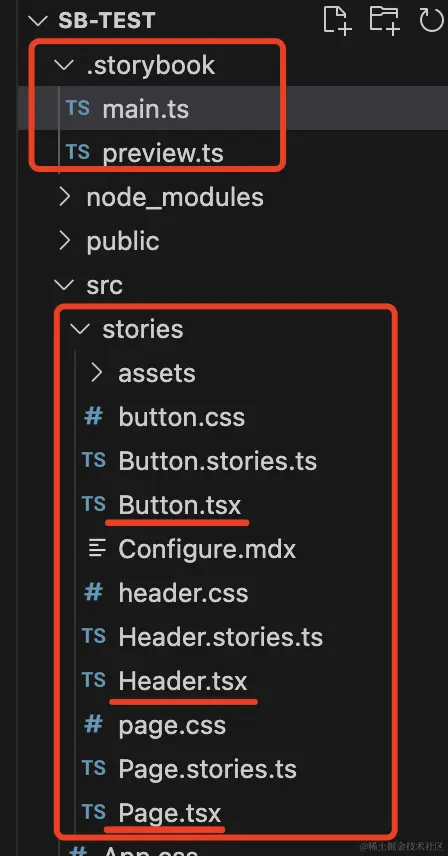Open the Page.tsx file

tap(170, 813)
